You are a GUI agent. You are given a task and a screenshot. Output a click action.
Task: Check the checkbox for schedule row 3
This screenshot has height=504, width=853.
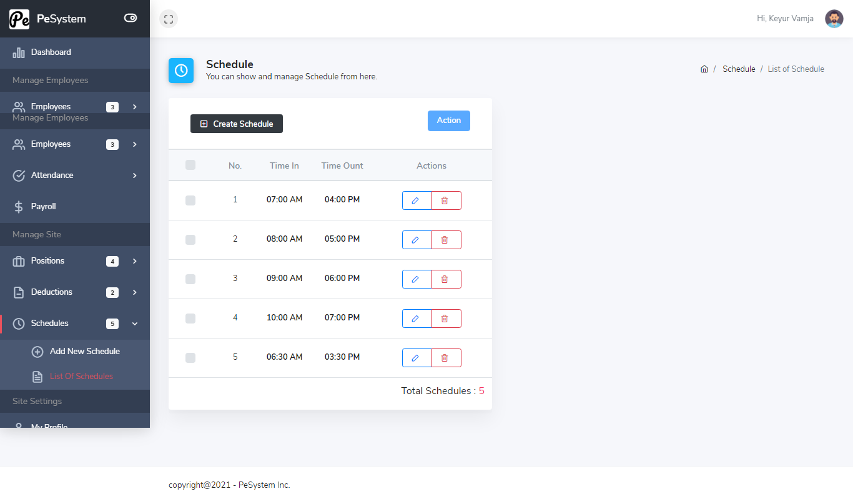click(x=190, y=279)
